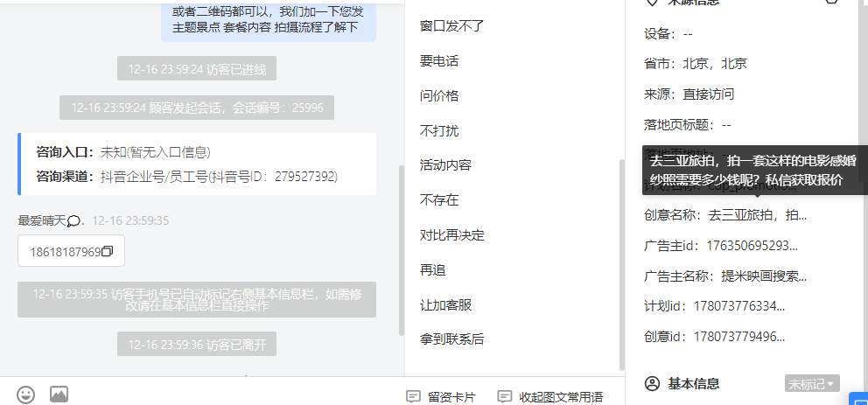The height and width of the screenshot is (405, 868).
Task: Click the blue widget in bottom-right corner
Action: 858,399
